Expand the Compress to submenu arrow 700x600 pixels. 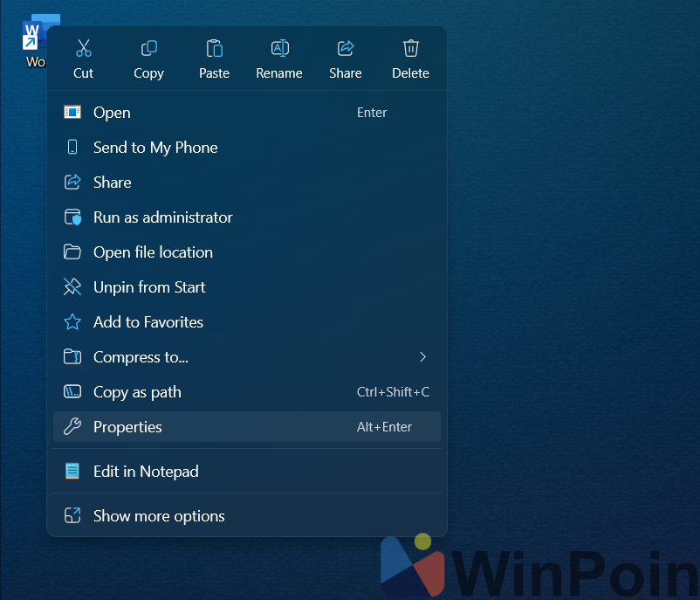point(422,356)
